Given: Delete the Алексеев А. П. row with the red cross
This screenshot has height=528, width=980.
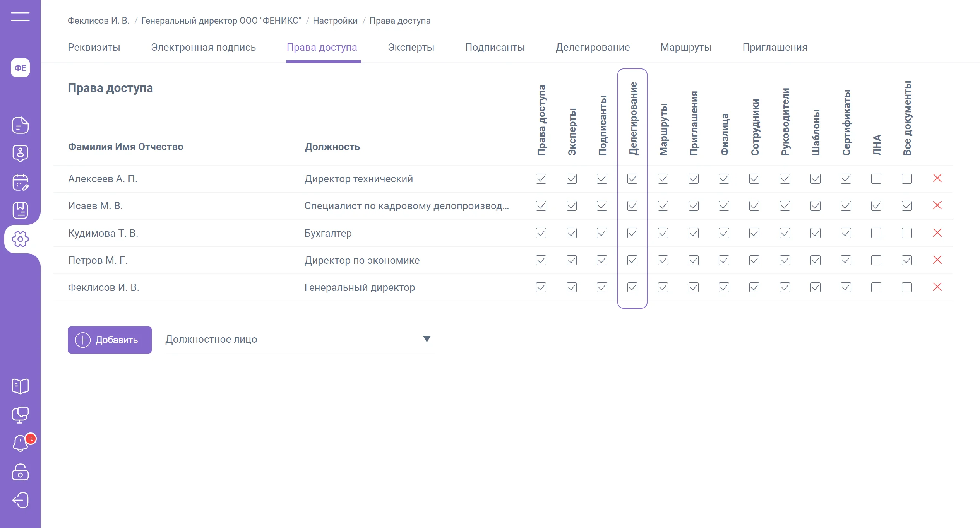Looking at the screenshot, I should pyautogui.click(x=937, y=178).
